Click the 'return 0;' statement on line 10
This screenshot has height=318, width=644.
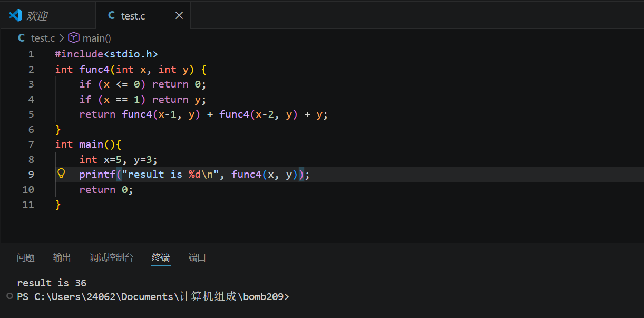click(106, 189)
